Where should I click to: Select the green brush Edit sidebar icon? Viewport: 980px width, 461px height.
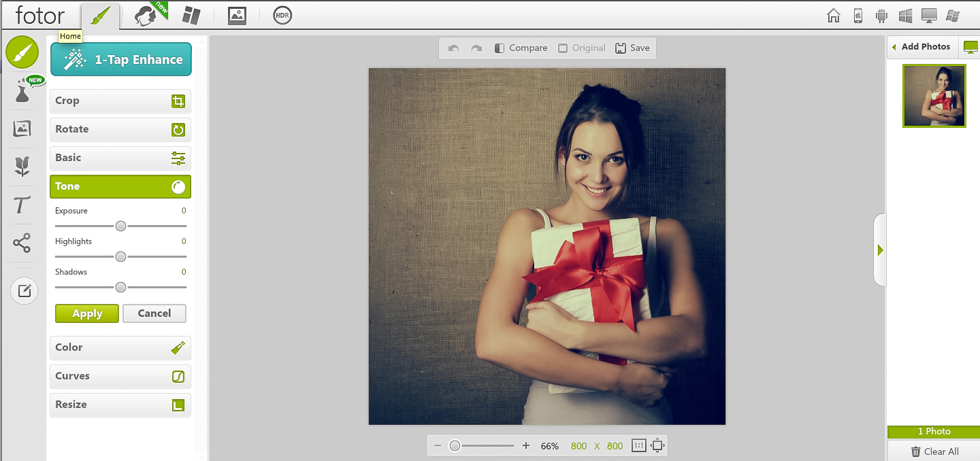[22, 52]
